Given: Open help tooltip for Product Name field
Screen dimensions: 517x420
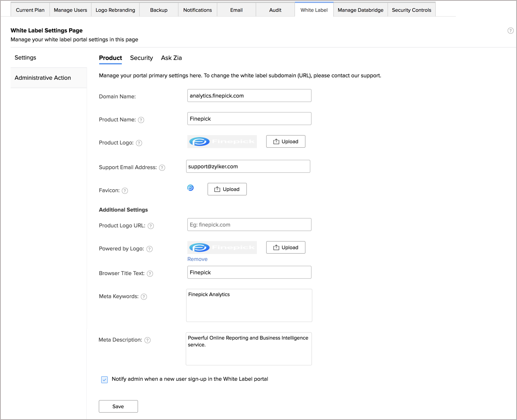Looking at the screenshot, I should coord(141,120).
